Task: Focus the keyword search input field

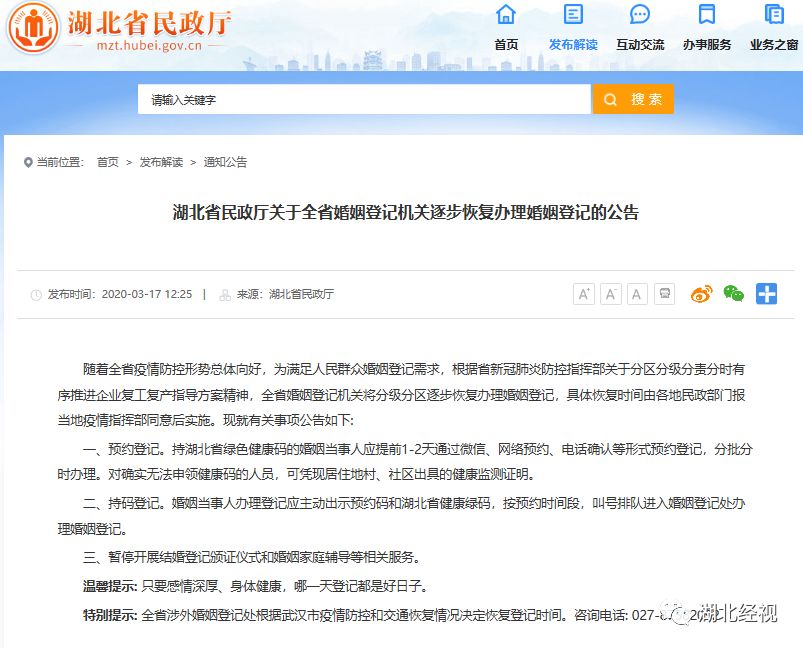Action: (x=364, y=100)
